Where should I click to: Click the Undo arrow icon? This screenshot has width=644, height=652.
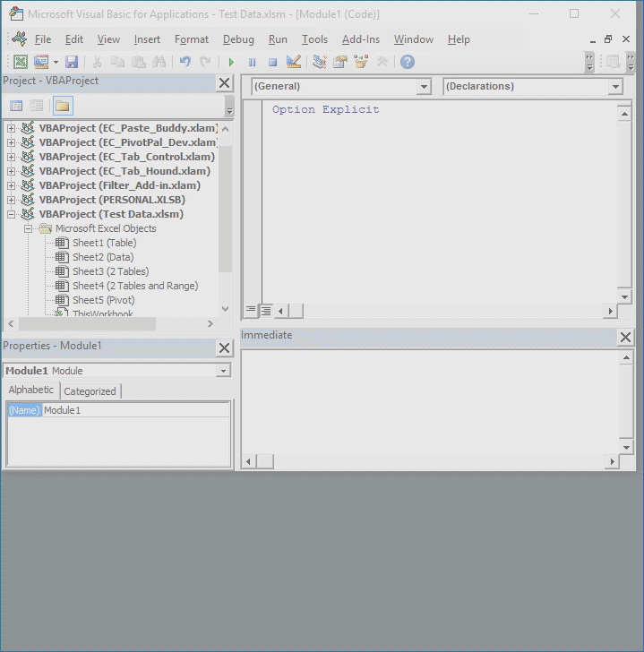[x=185, y=62]
